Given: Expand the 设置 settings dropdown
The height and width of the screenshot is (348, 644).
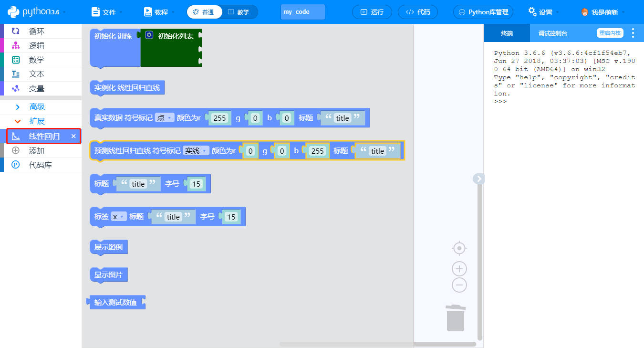Looking at the screenshot, I should (x=544, y=12).
